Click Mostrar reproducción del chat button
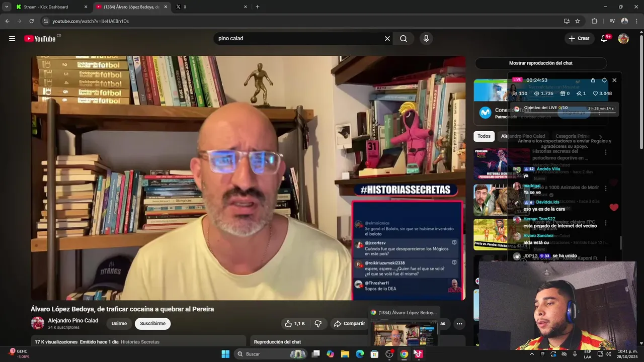Viewport: 644px width, 362px height. pyautogui.click(x=541, y=63)
